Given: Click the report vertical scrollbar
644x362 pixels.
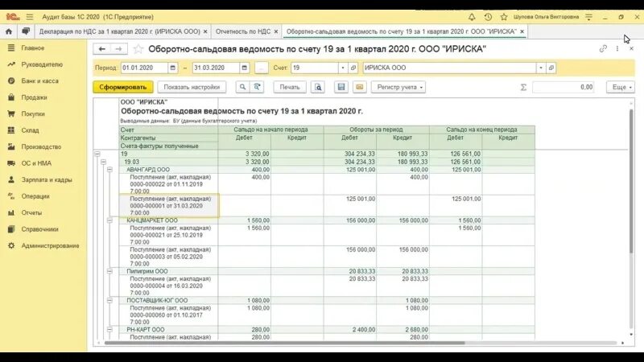Looking at the screenshot, I should [x=631, y=180].
